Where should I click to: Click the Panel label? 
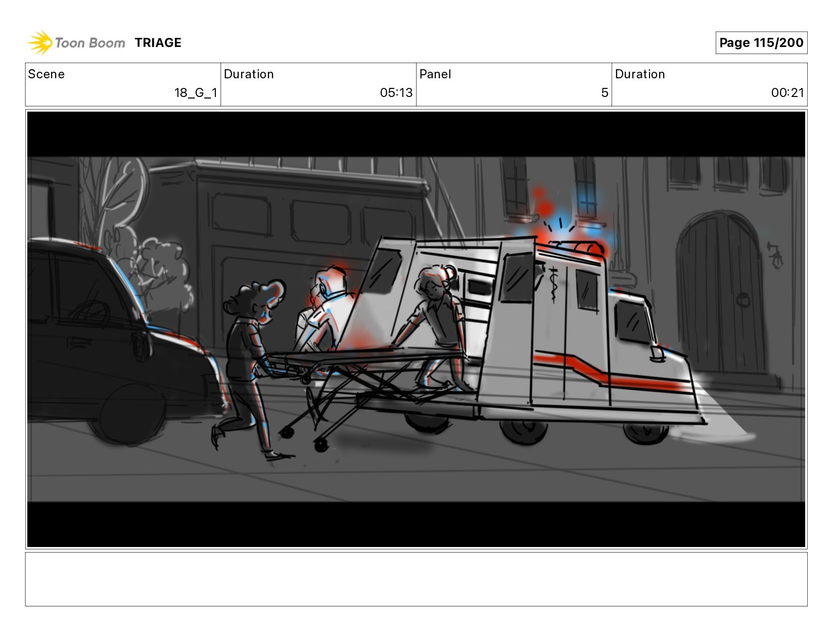pyautogui.click(x=435, y=74)
